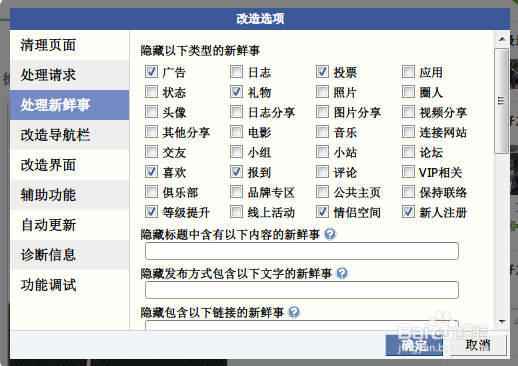Check the 其他分享 checkbox

[x=151, y=132]
